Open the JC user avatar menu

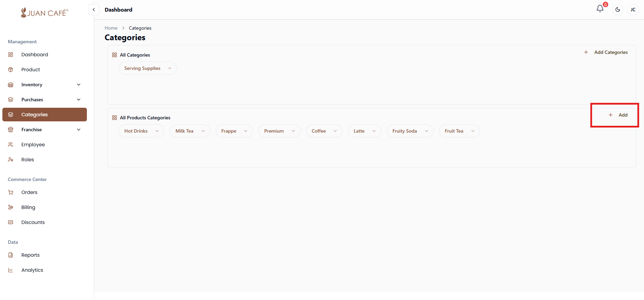[633, 10]
